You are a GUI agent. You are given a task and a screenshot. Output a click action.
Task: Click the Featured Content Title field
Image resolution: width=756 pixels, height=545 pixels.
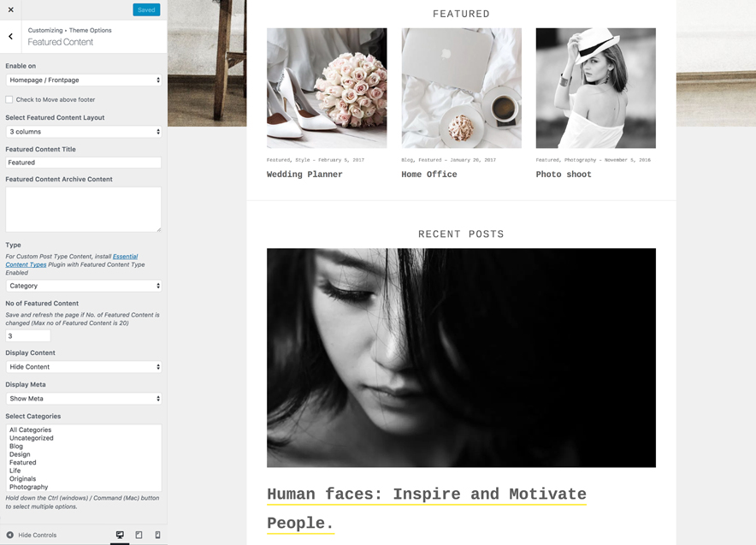coord(83,163)
